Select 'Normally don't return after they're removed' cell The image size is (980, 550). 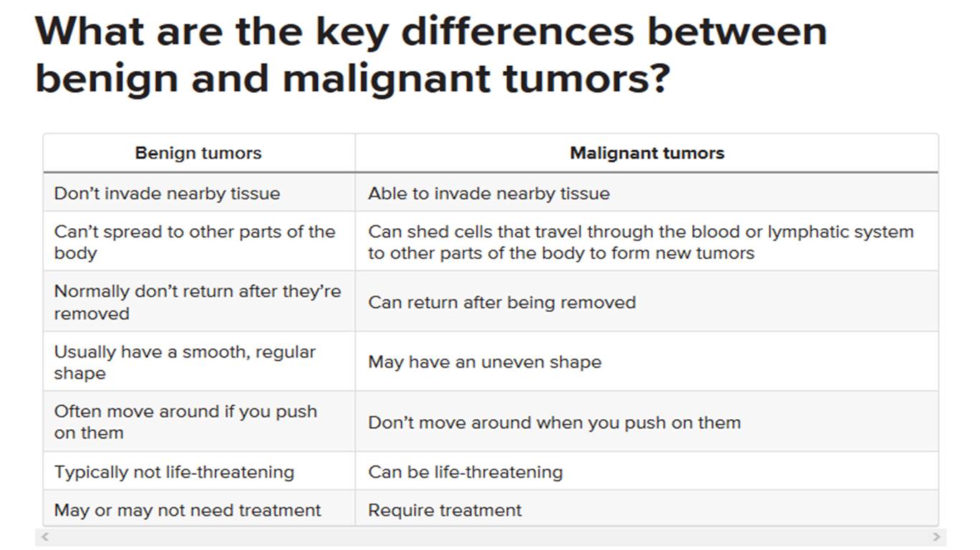point(199,302)
